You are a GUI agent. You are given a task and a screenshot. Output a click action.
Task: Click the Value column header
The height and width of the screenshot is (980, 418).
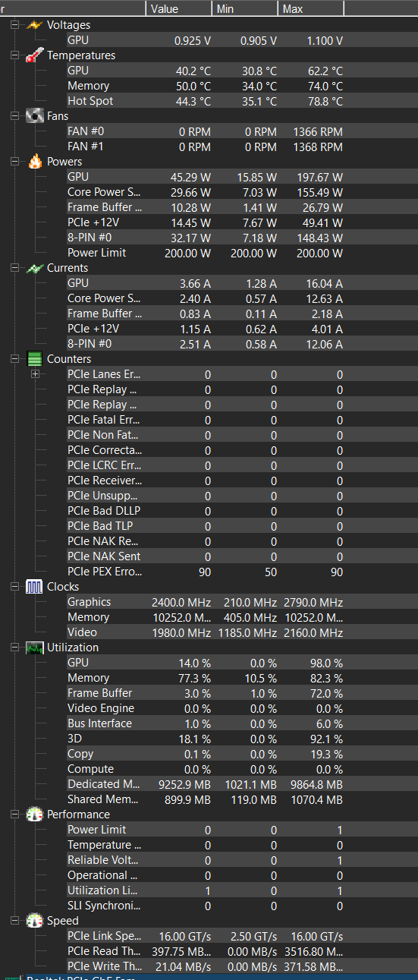pyautogui.click(x=179, y=9)
